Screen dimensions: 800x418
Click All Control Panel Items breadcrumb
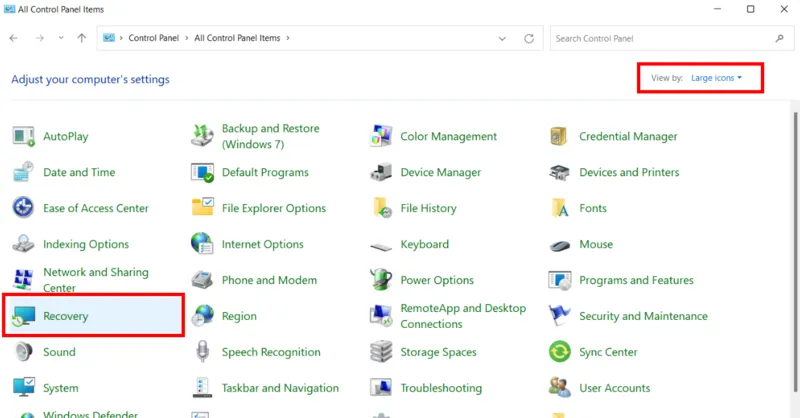pos(238,38)
